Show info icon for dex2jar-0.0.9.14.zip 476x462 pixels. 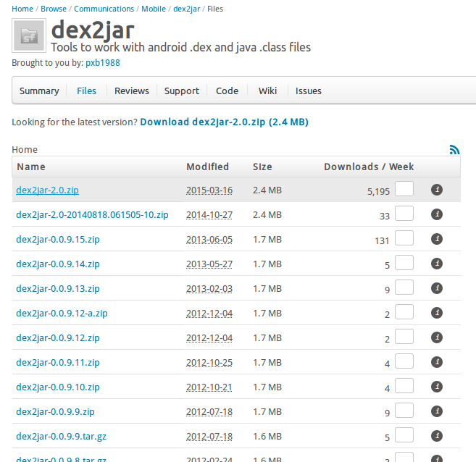pyautogui.click(x=437, y=264)
